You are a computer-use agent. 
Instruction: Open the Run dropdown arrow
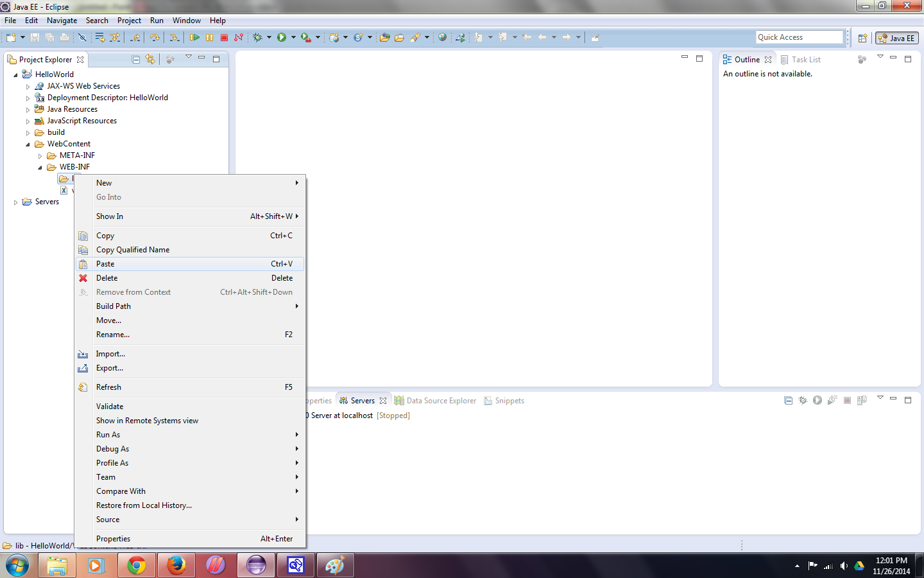pyautogui.click(x=293, y=37)
